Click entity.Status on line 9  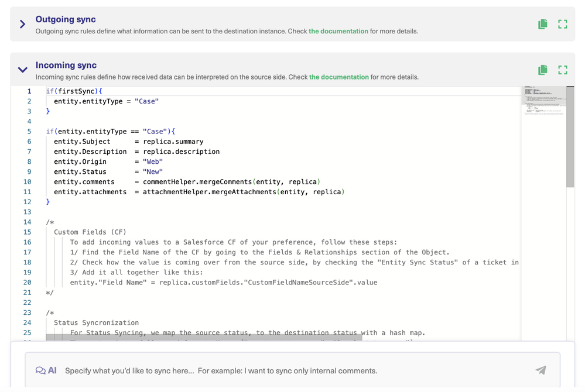click(x=80, y=172)
